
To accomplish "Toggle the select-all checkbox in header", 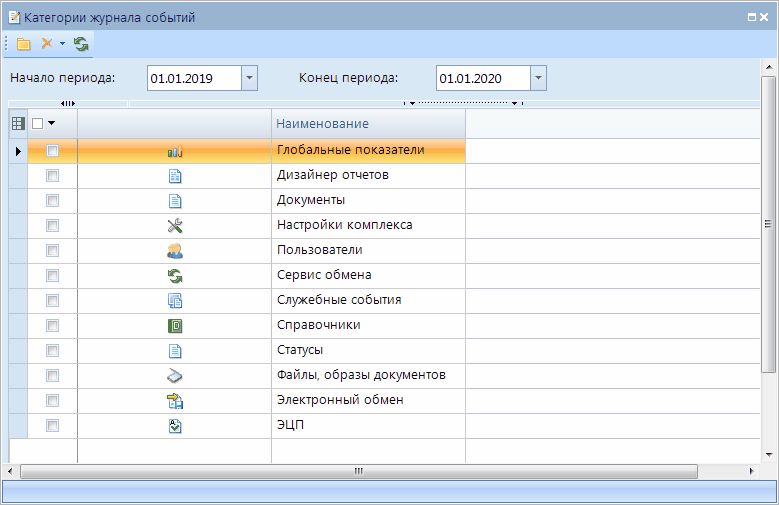I will [x=38, y=124].
